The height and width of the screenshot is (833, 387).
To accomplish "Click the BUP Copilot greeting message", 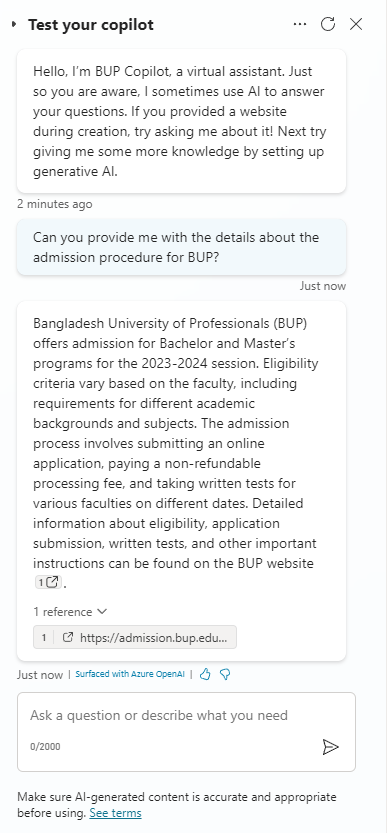I will coord(181,121).
